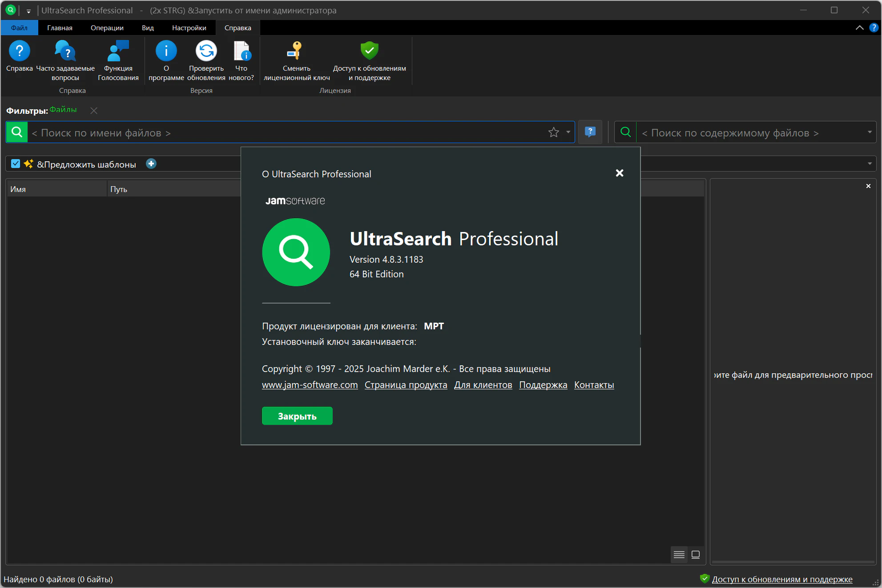
Task: Open the Что нового document icon
Action: click(x=242, y=51)
